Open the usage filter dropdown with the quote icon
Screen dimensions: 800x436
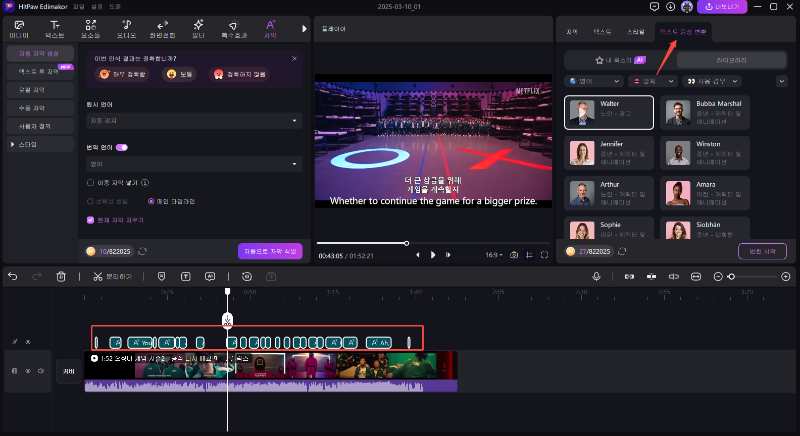tap(712, 82)
